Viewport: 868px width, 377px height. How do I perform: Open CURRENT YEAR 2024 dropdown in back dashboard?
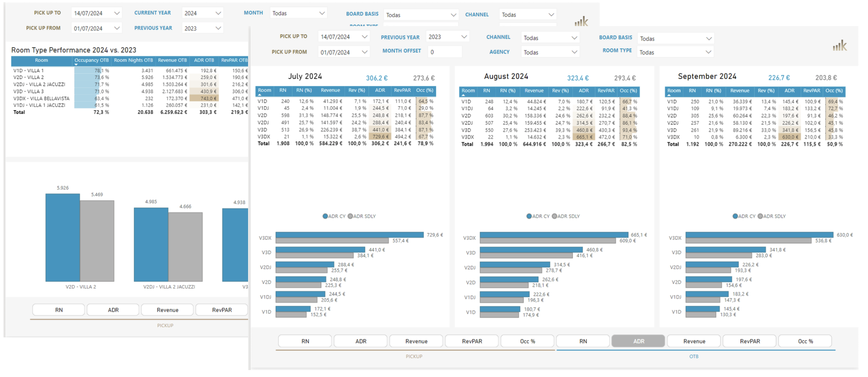203,13
